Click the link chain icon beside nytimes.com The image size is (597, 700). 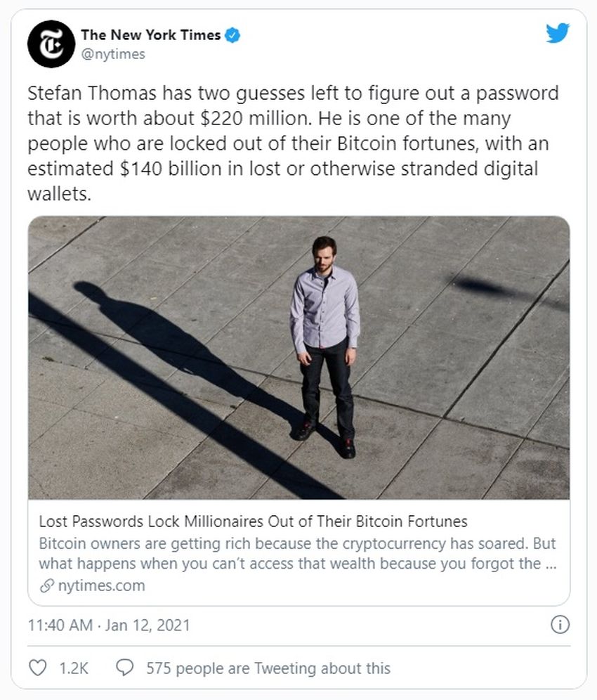coord(47,585)
